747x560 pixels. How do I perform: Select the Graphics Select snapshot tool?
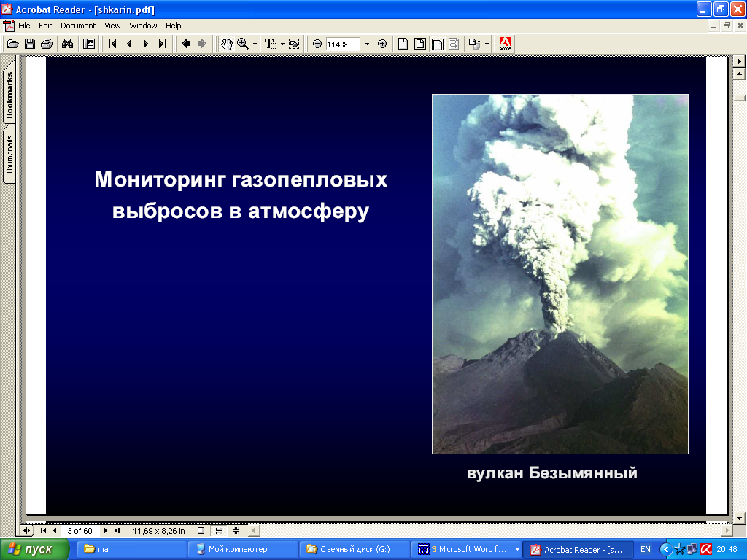tap(295, 44)
